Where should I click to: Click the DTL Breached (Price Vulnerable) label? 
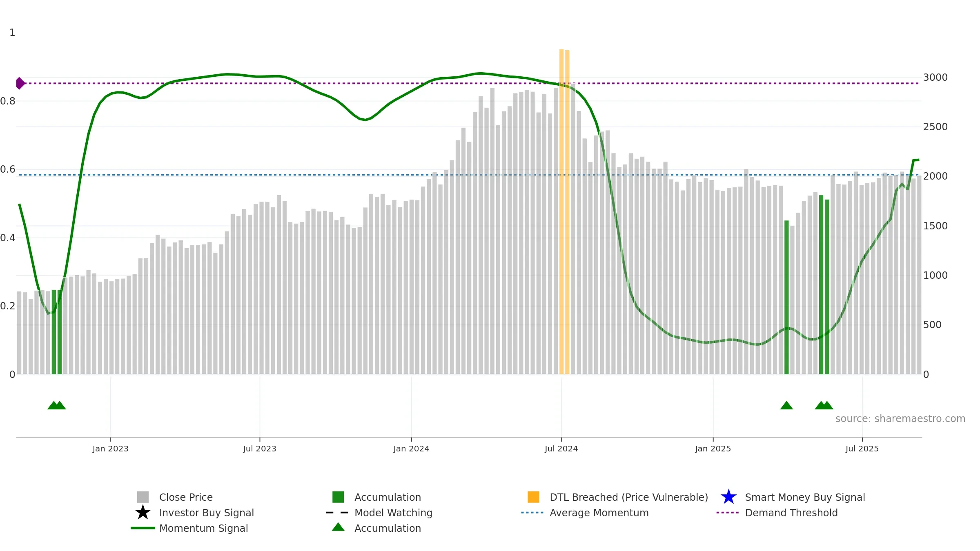[628, 497]
